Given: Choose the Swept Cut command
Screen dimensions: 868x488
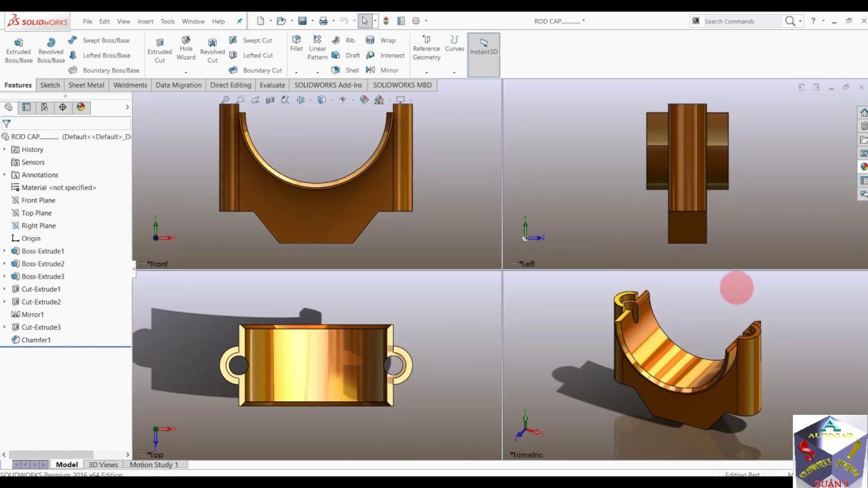Looking at the screenshot, I should click(x=250, y=41).
